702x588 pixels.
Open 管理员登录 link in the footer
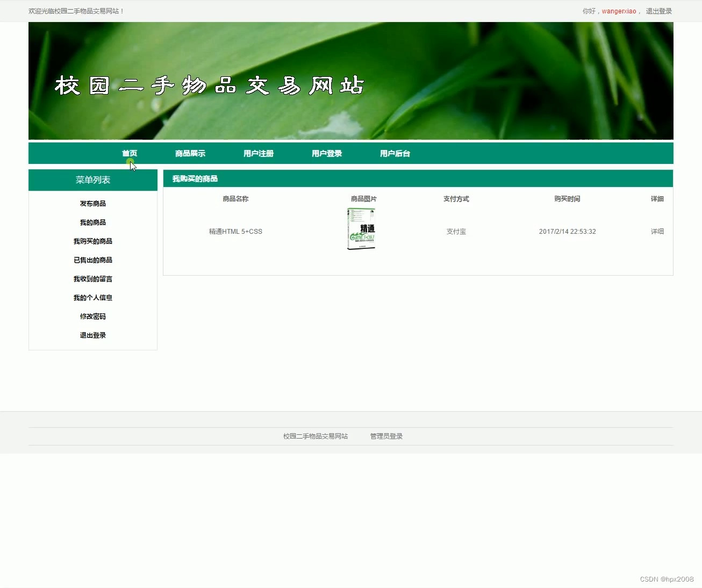[386, 436]
